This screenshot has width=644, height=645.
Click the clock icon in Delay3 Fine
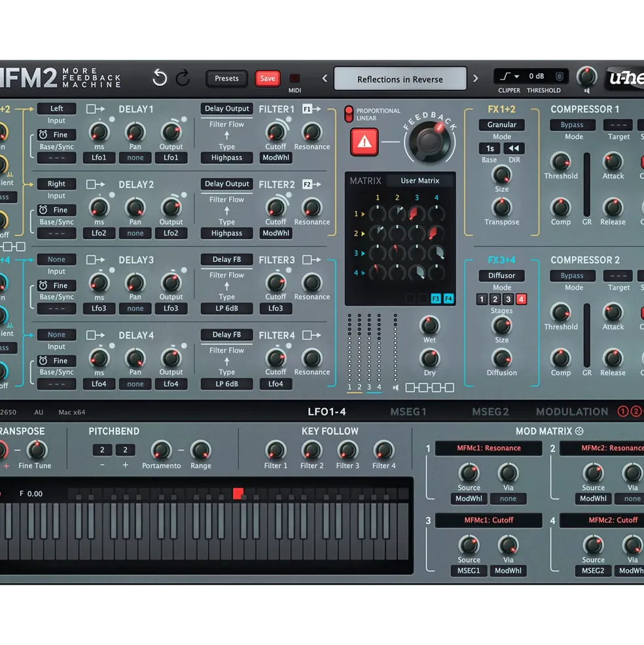(x=43, y=285)
